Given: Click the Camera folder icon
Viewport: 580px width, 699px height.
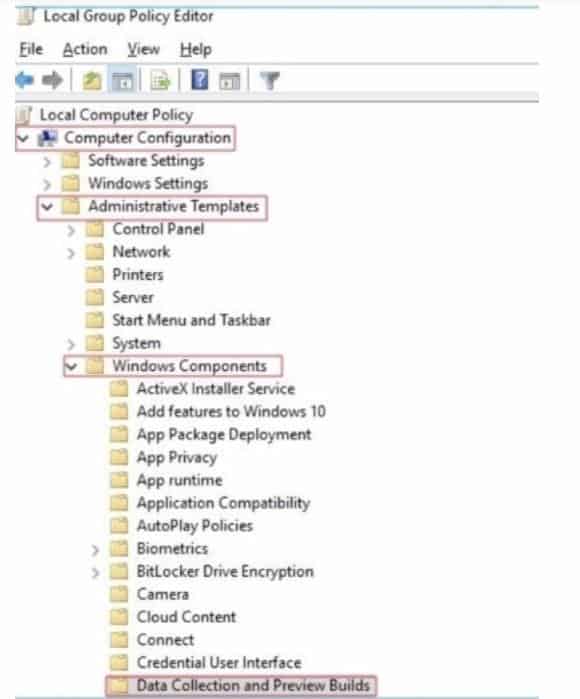Looking at the screenshot, I should pos(119,594).
